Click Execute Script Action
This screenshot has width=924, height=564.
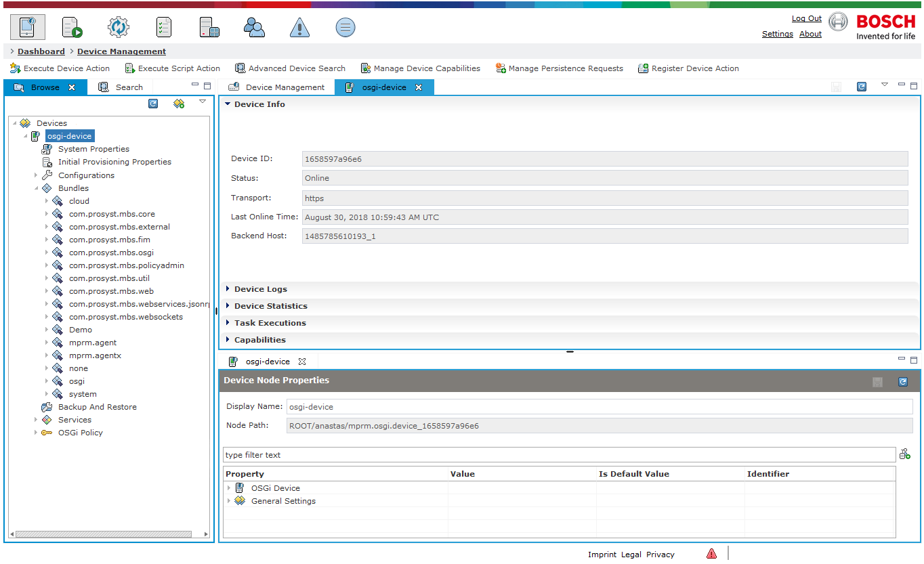(x=173, y=68)
